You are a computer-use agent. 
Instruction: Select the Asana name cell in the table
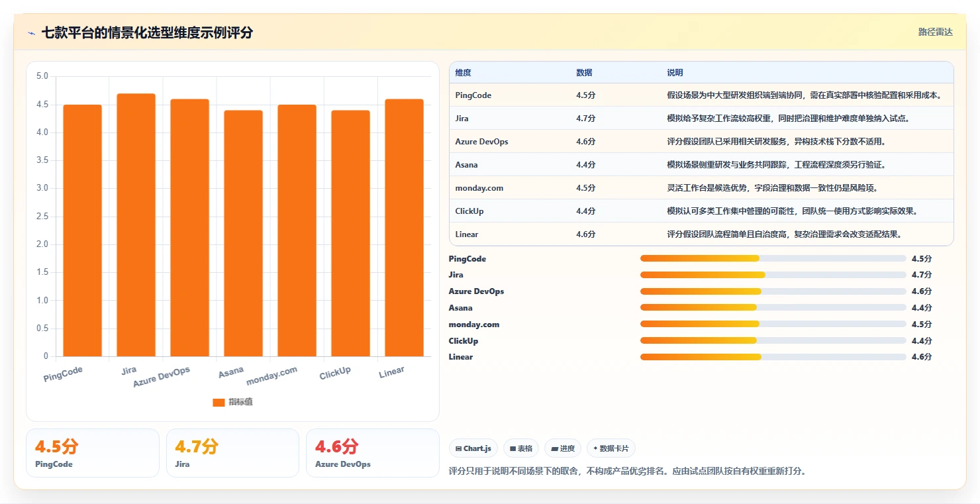[467, 165]
